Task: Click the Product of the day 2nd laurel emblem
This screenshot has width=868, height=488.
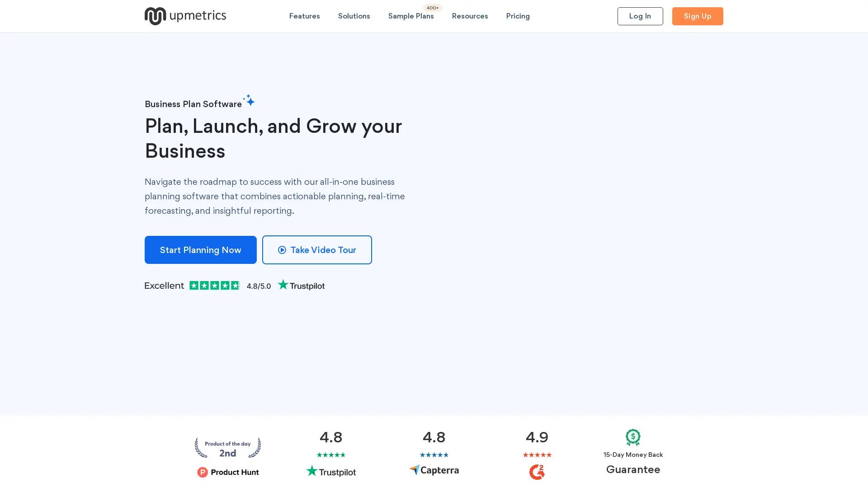Action: click(227, 447)
